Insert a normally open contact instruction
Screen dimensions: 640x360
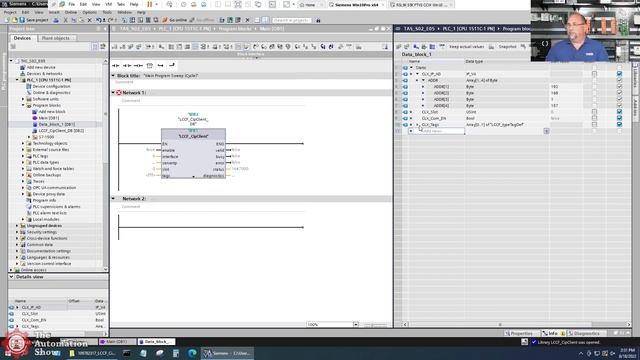pos(116,65)
